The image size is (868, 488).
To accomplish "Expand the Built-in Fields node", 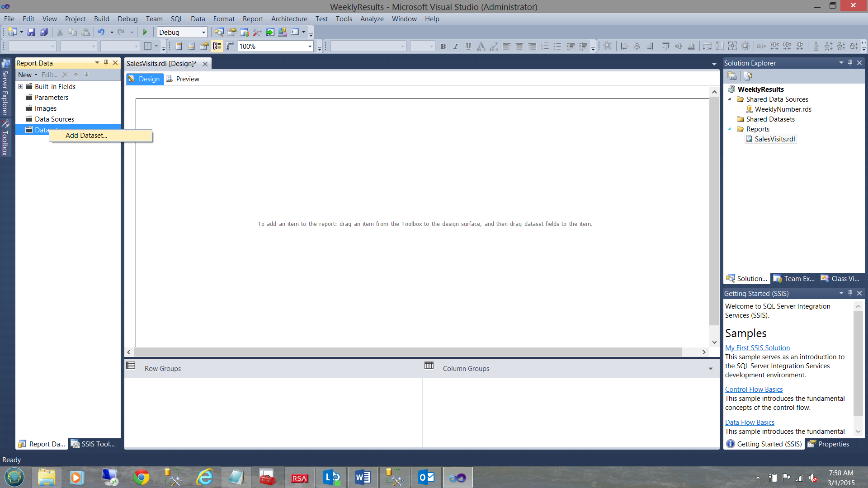I will click(21, 86).
